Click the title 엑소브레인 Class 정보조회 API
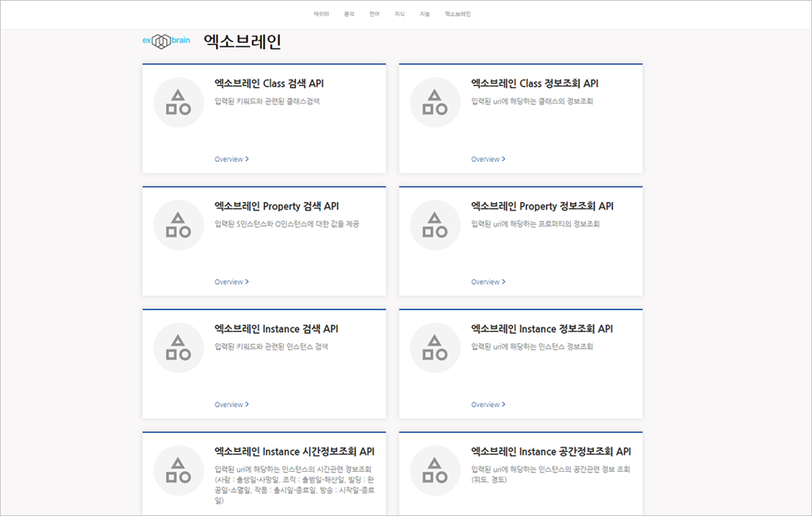 click(x=534, y=83)
